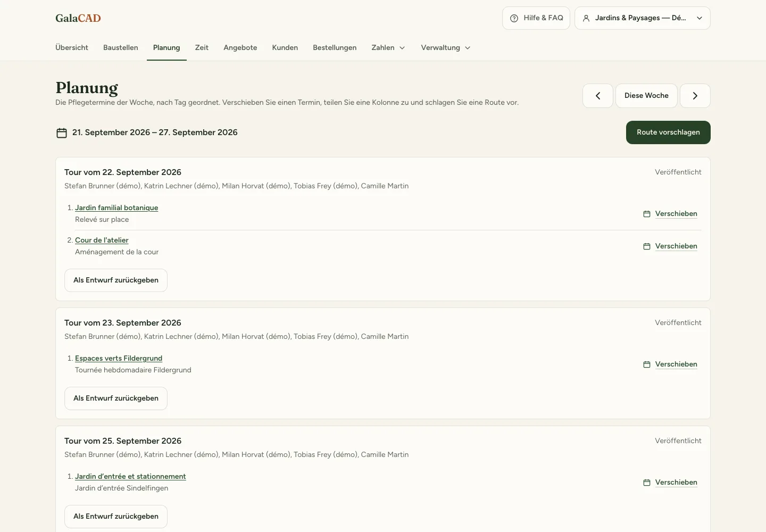Click the help circle icon in Hilfe & FAQ
The image size is (766, 532).
point(514,18)
